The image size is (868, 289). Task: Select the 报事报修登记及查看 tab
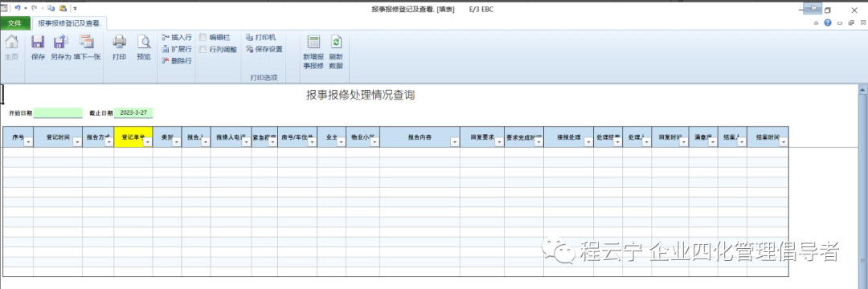69,23
